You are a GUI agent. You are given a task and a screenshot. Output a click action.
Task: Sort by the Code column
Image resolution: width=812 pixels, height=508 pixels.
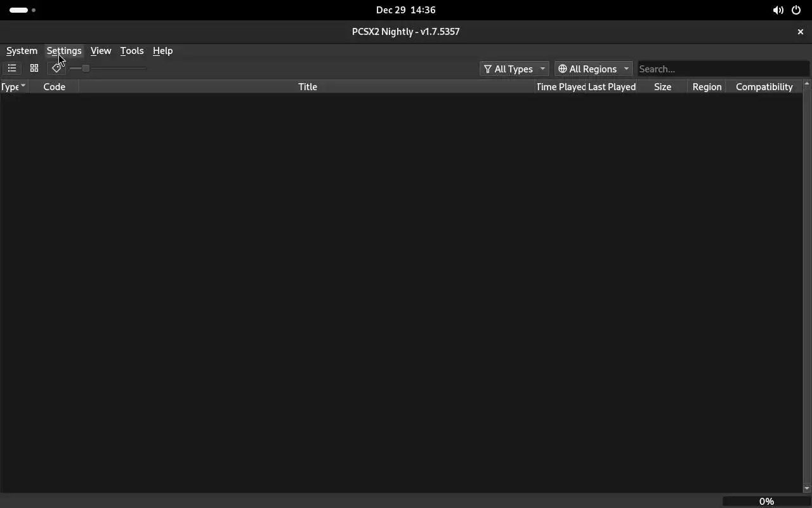[54, 87]
